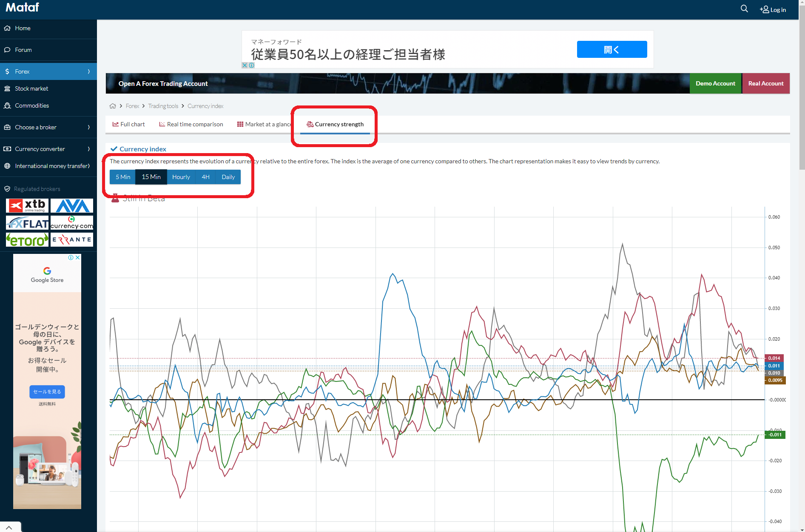The width and height of the screenshot is (805, 532).
Task: Click the Currency index breadcrumb
Action: [205, 106]
